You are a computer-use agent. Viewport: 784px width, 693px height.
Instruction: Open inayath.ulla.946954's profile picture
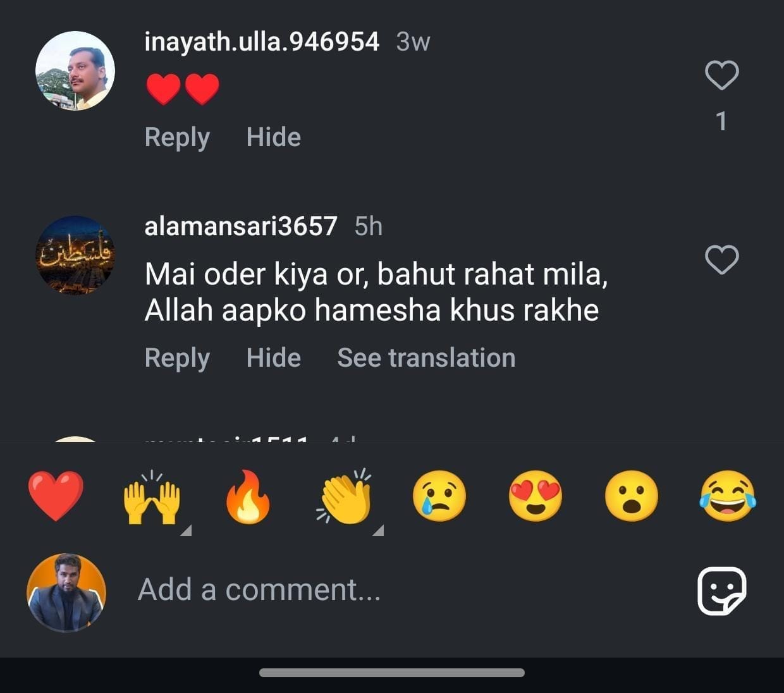pos(75,71)
